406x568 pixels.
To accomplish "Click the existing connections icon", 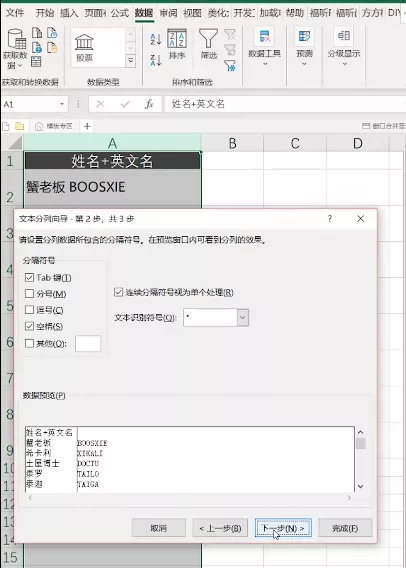I will [52, 47].
